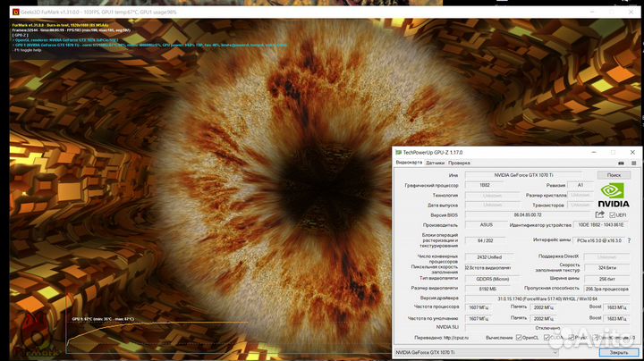Click Boost 1683 МГц in Частота процессора row
644x361 pixels.
[x=616, y=307]
